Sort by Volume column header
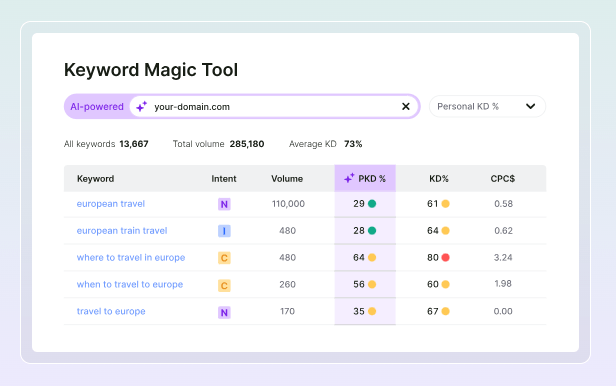616x386 pixels. (x=287, y=179)
